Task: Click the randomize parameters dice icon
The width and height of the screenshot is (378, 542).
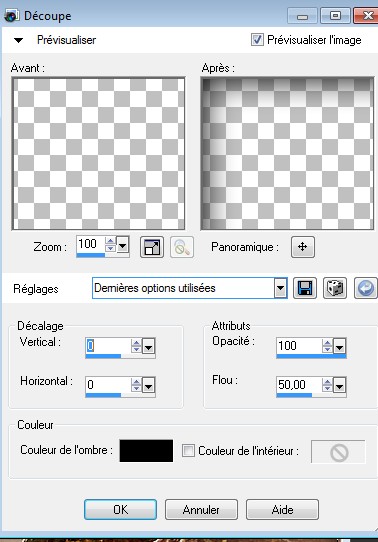Action: tap(334, 288)
